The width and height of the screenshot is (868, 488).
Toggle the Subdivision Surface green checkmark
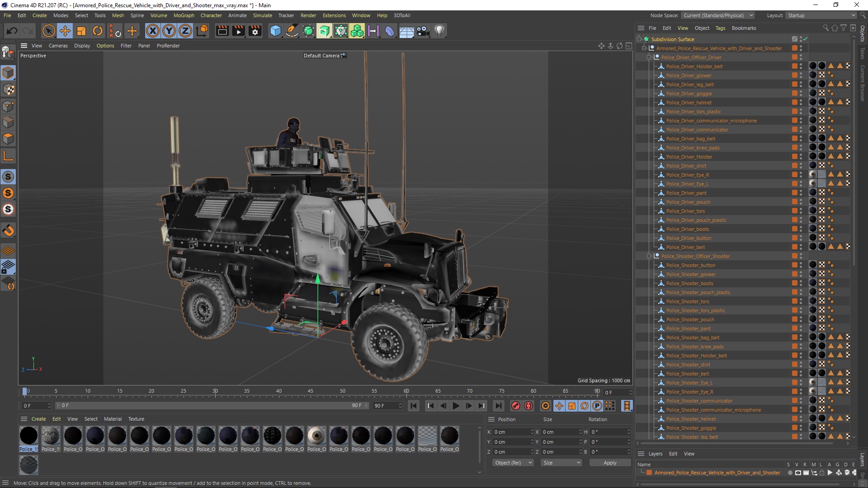805,39
